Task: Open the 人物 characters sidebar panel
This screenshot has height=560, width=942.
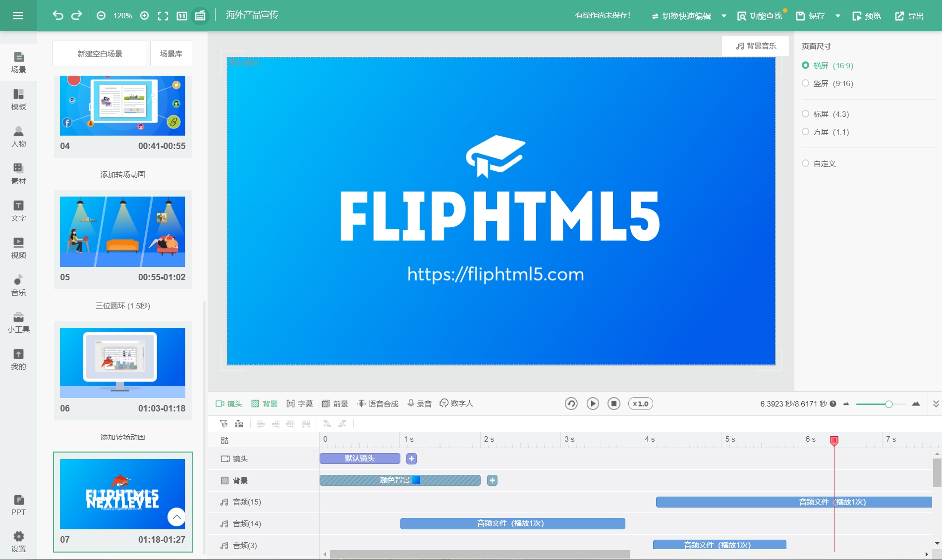Action: (18, 137)
